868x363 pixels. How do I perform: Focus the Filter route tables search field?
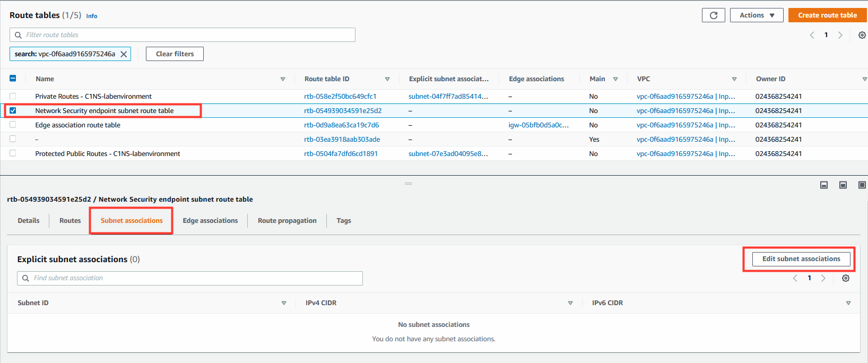[x=183, y=35]
